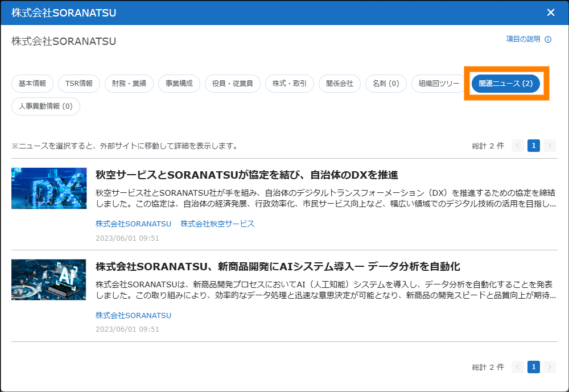View the 組織図ツリー tab
Screen dimensions: 569x392
[x=439, y=84]
